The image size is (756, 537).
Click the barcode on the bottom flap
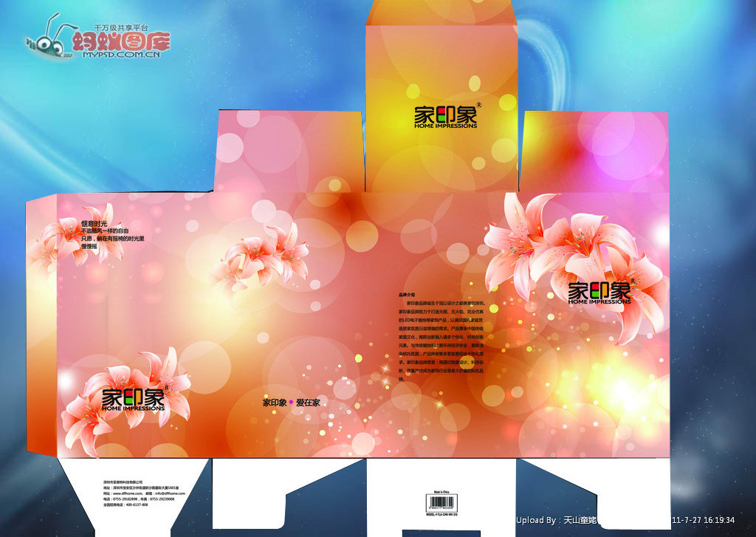tap(443, 503)
